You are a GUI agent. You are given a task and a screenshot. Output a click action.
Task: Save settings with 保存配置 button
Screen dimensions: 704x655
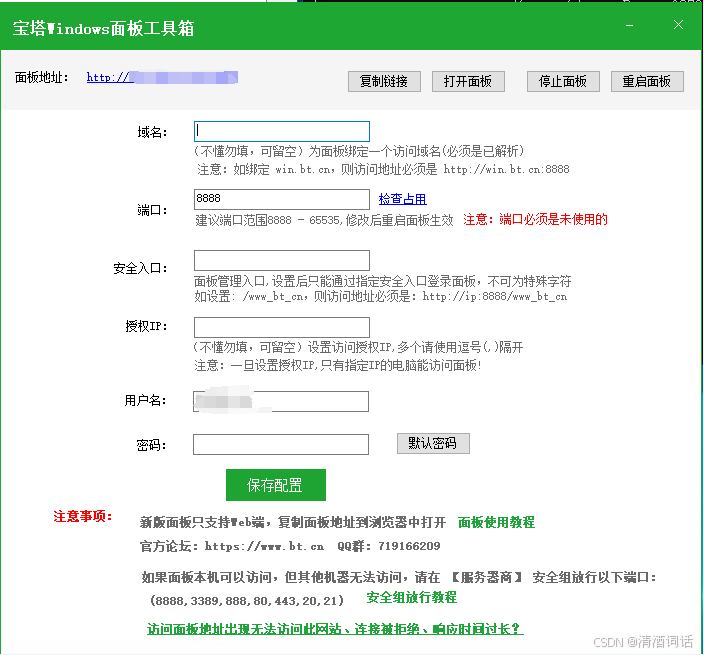(x=276, y=485)
